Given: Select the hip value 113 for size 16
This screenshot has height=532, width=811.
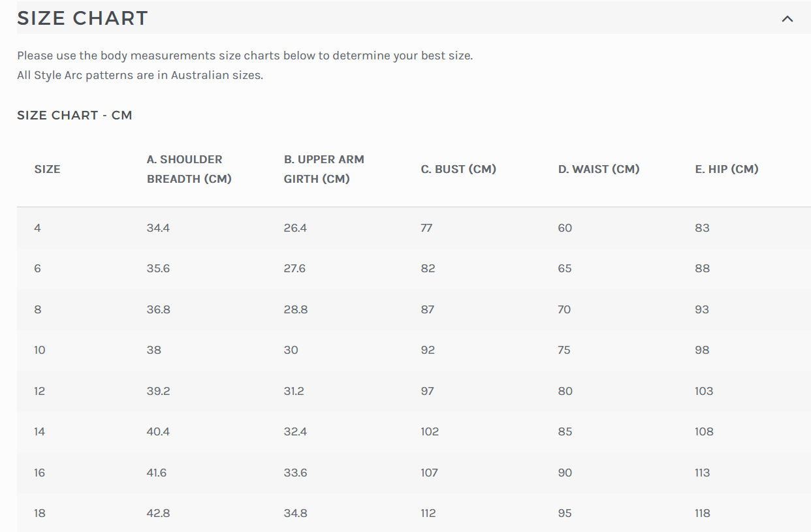Looking at the screenshot, I should 702,472.
